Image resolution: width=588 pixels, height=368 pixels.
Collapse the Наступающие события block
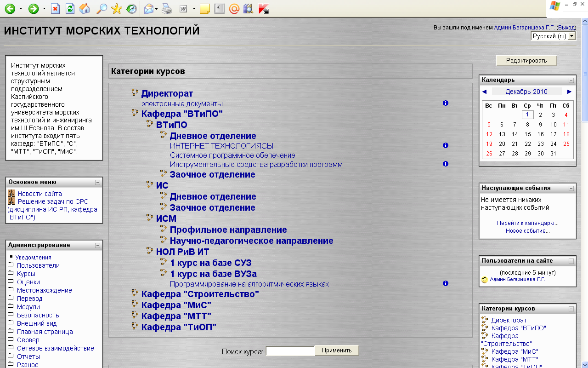571,188
